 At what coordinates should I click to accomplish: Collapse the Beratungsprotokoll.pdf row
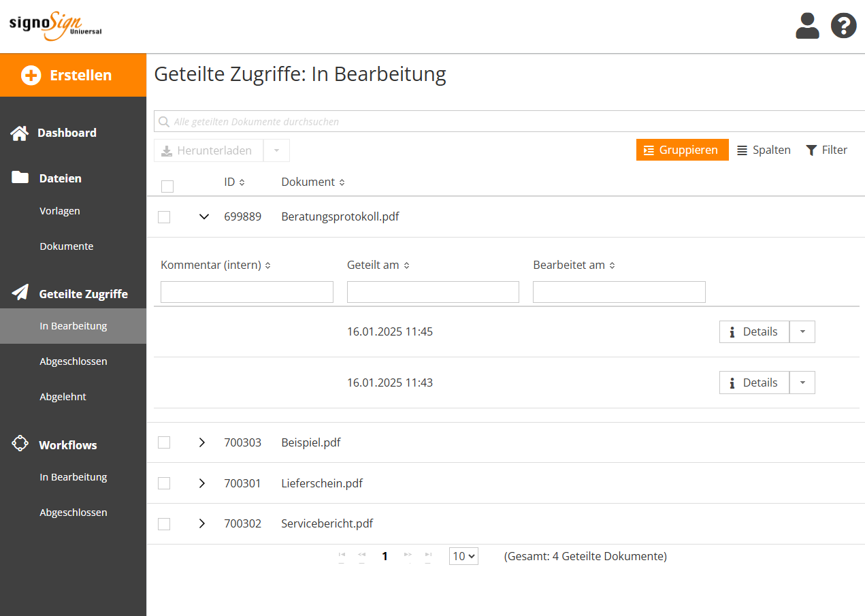tap(203, 217)
